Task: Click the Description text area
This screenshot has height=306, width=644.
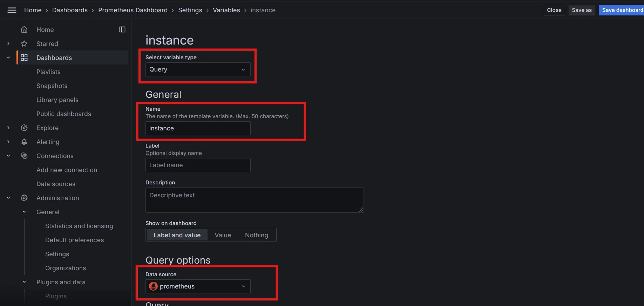Action: pos(255,200)
